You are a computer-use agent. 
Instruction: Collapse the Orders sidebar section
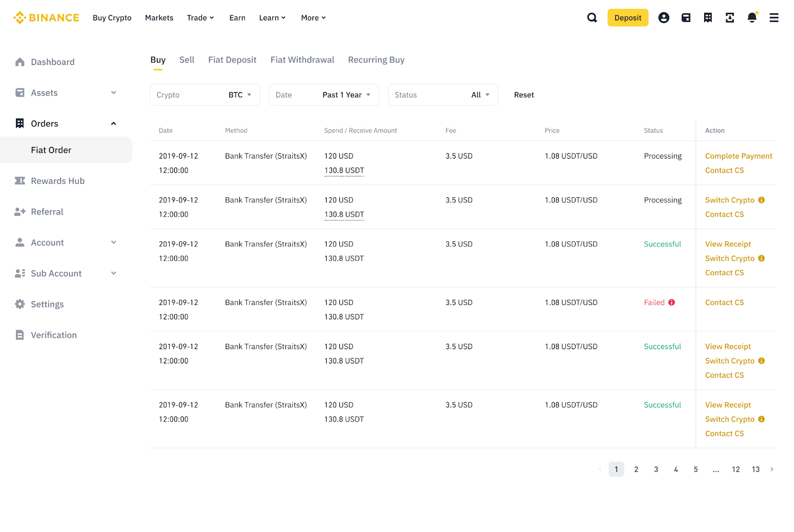(x=114, y=123)
